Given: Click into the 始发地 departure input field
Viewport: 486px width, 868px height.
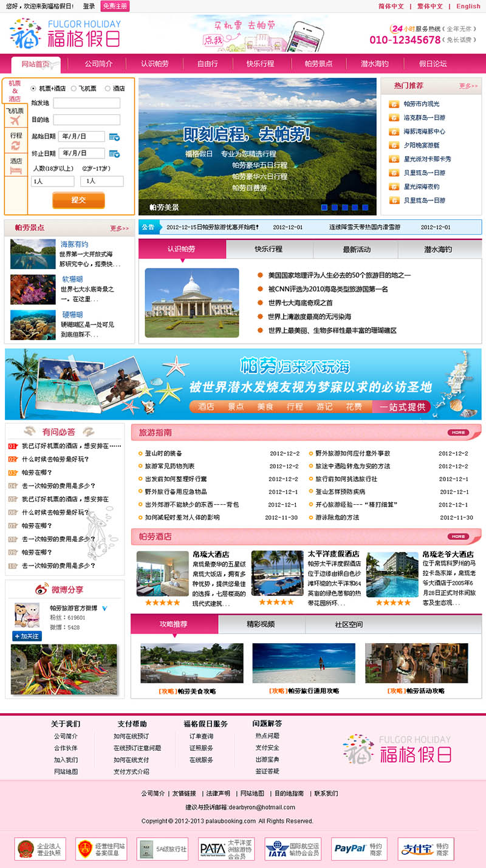Looking at the screenshot, I should (86, 103).
